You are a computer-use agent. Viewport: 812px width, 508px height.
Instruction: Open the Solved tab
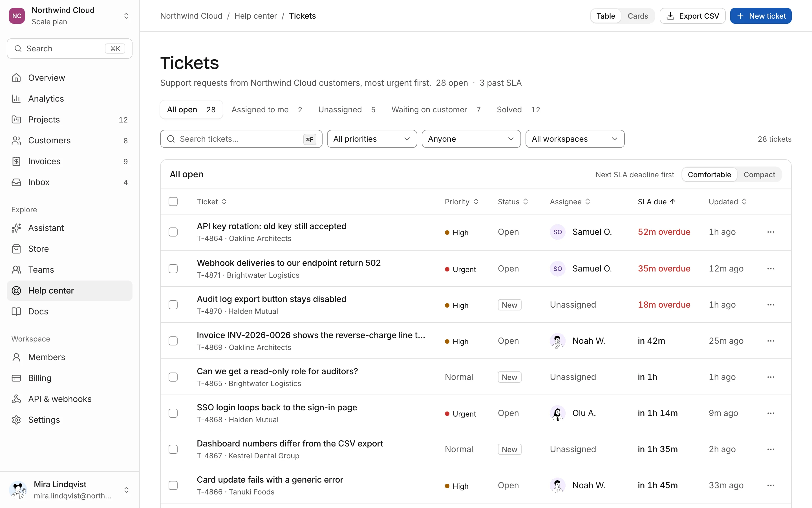[x=518, y=110]
